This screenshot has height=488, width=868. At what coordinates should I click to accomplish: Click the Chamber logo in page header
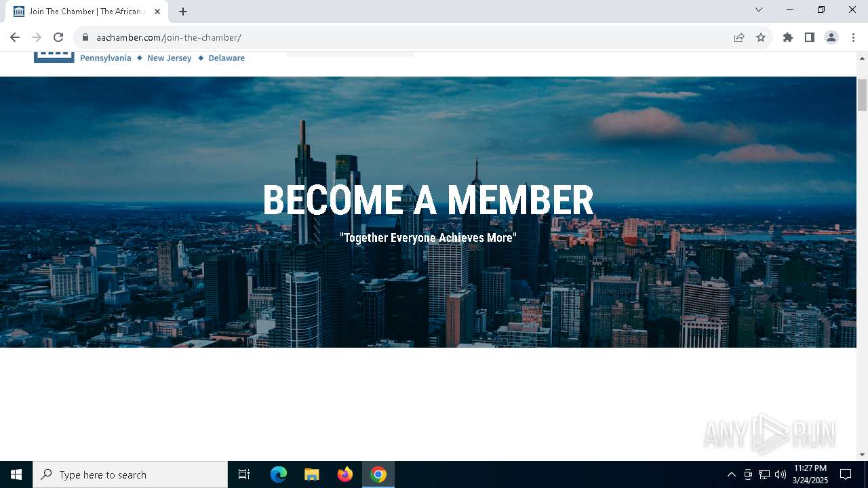click(54, 57)
